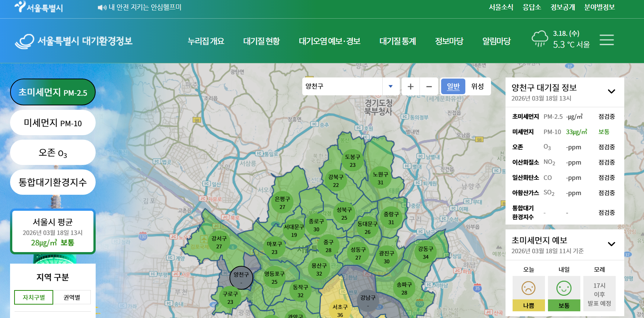Open 누리집 개요 menu
644x318 pixels.
(x=206, y=41)
